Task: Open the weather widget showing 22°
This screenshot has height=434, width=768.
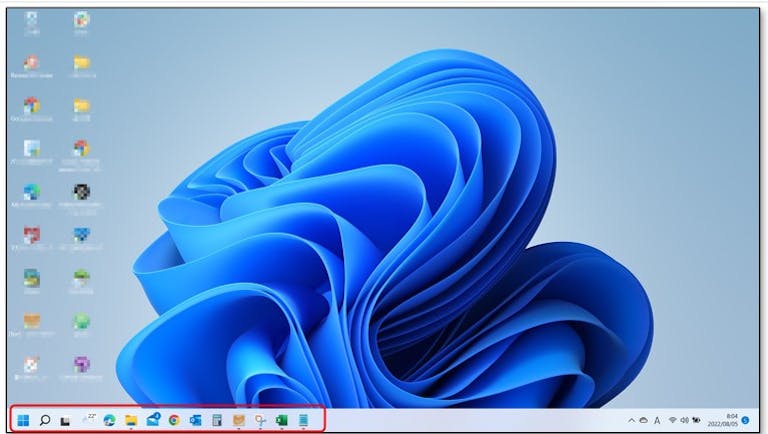Action: point(89,418)
